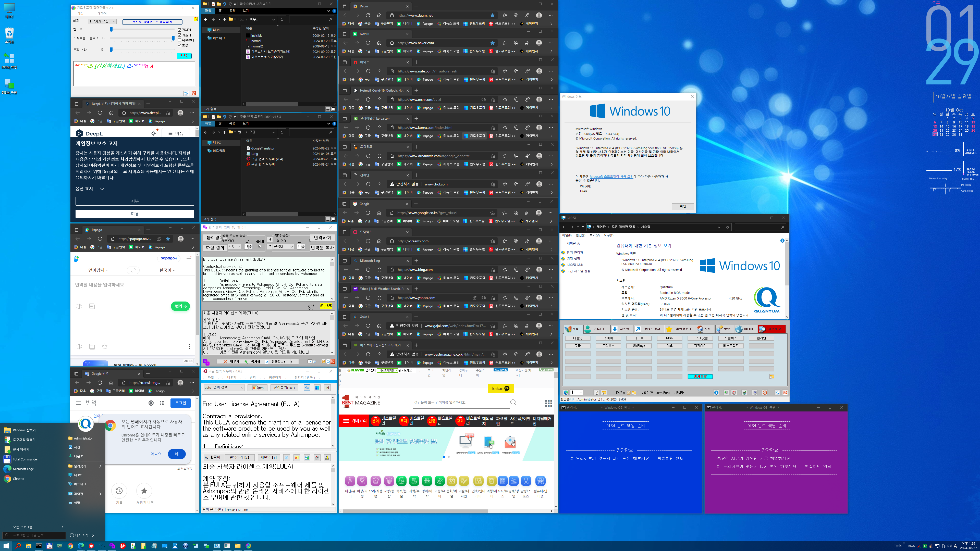Click the yellow C icon in the 컬러댓글 window
980x551 pixels.
[x=195, y=19]
